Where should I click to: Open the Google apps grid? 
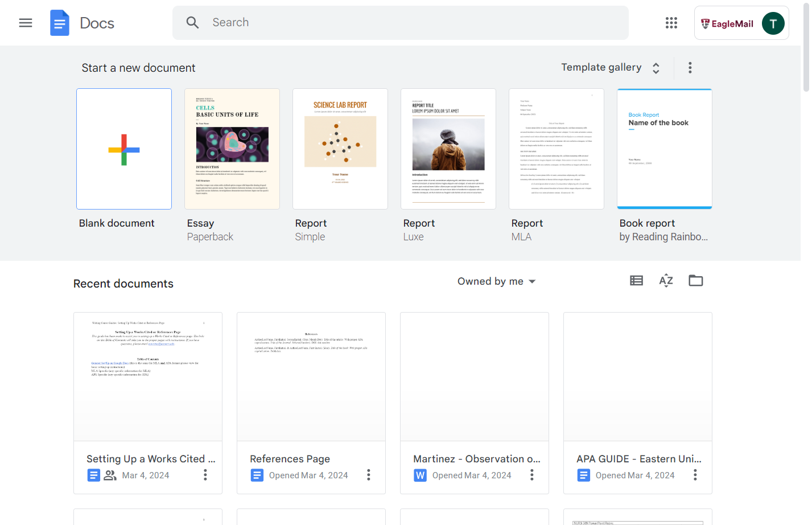pos(671,23)
